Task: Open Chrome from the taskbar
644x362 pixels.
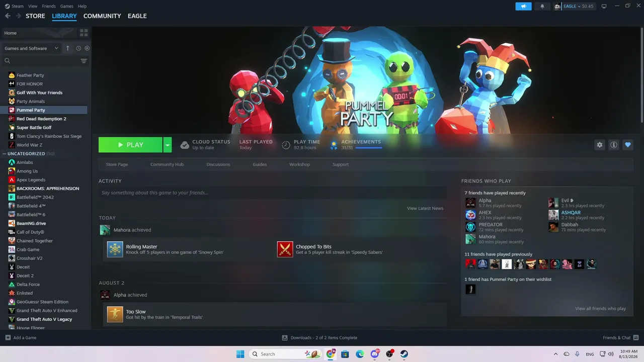Action: [331, 354]
